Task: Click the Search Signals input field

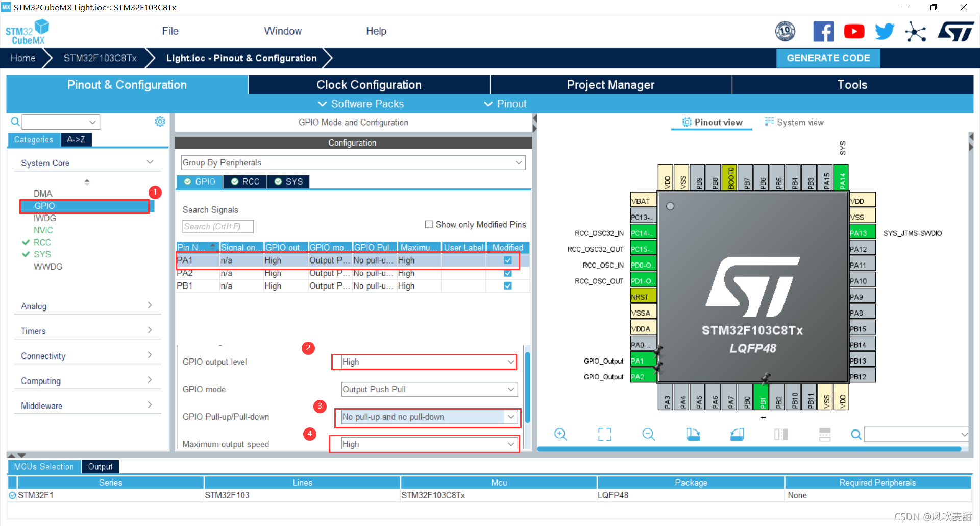Action: click(x=218, y=226)
